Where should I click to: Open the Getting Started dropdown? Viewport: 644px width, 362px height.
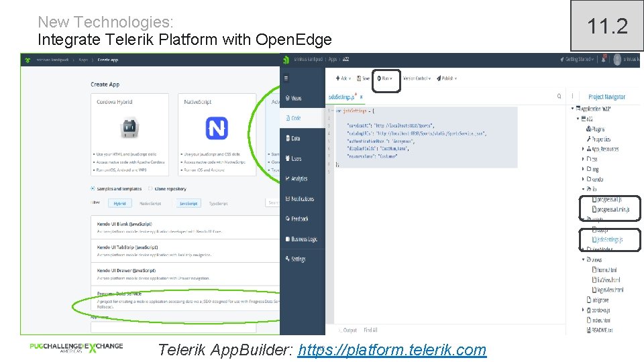click(x=577, y=60)
